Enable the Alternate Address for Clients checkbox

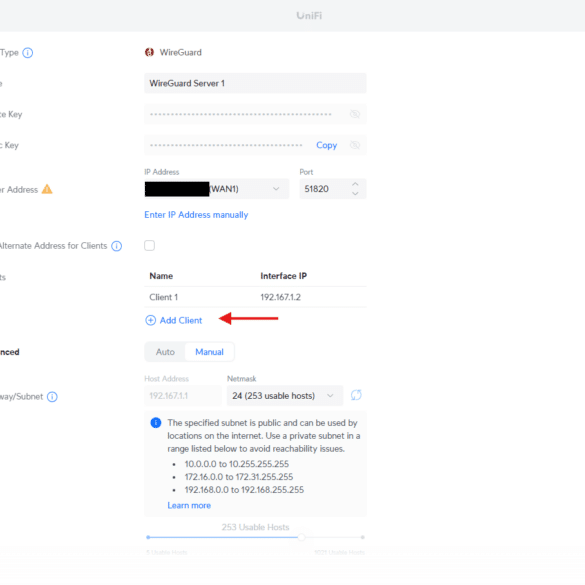coord(150,245)
